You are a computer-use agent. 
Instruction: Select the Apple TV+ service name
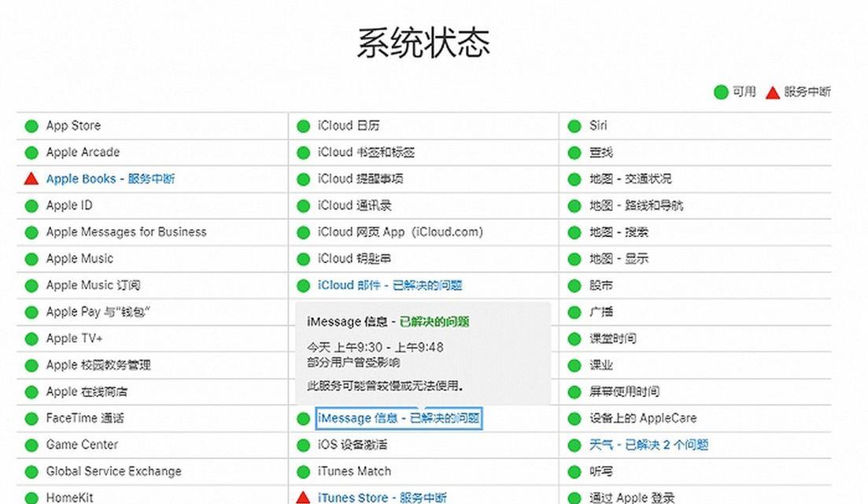[74, 339]
